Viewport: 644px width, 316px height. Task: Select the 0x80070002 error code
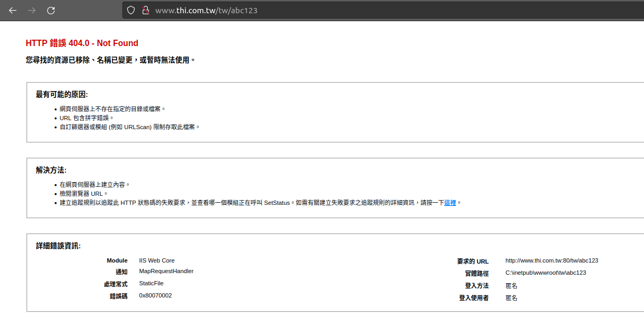pyautogui.click(x=155, y=295)
